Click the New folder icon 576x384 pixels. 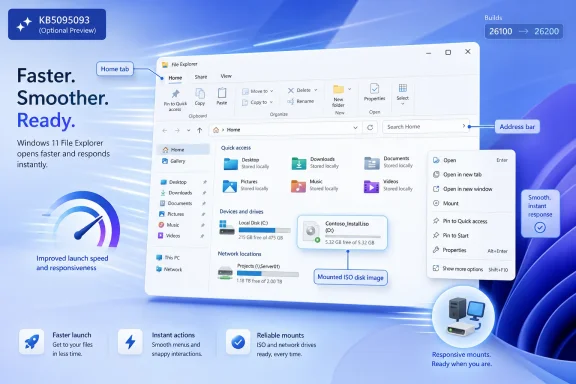(x=338, y=89)
